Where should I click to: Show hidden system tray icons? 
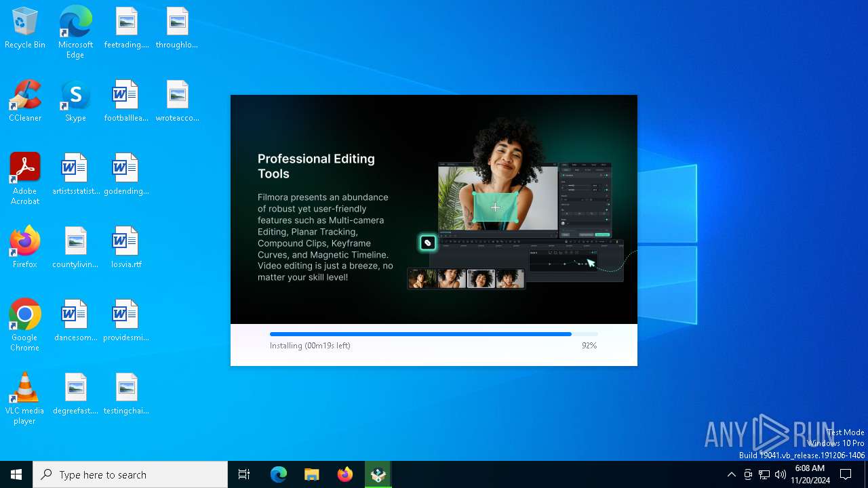click(x=731, y=474)
